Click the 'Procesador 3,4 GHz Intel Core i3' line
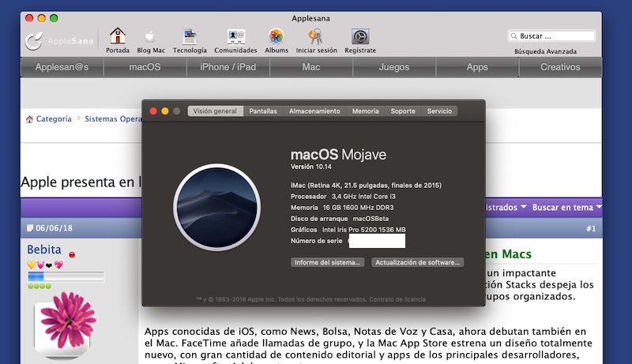Viewport: 632px width, 364px height. [x=343, y=197]
